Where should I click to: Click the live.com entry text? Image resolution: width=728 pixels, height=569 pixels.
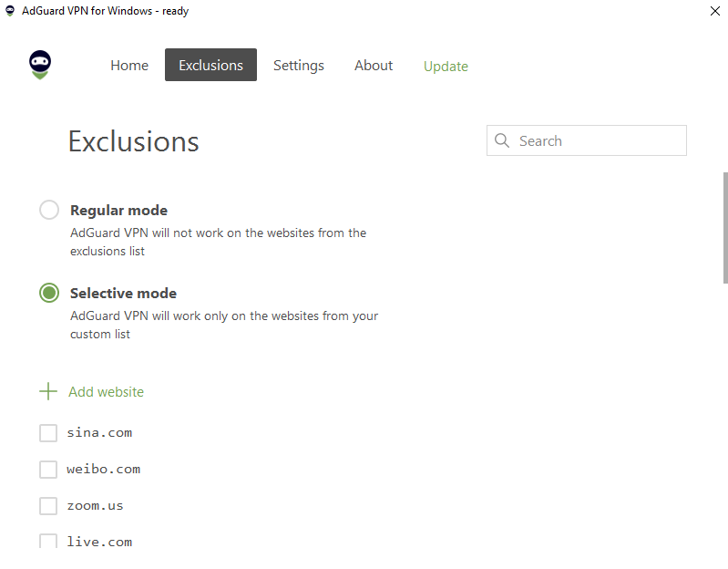point(99,542)
